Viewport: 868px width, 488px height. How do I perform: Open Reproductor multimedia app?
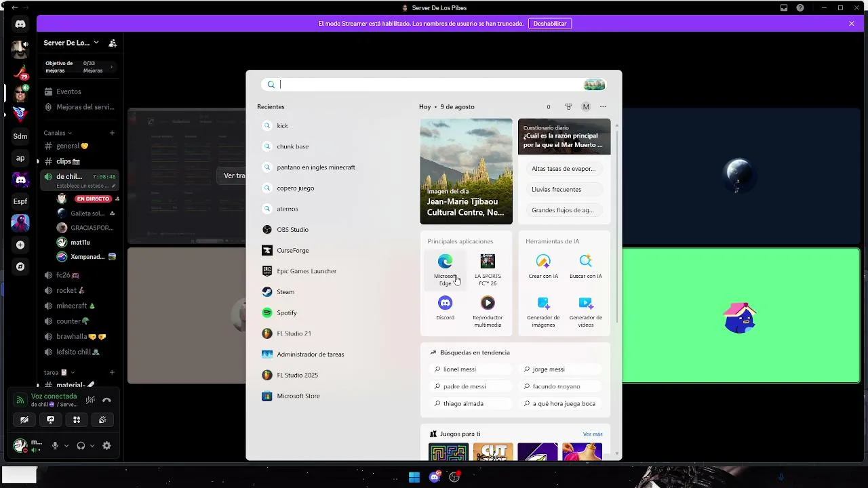[488, 311]
